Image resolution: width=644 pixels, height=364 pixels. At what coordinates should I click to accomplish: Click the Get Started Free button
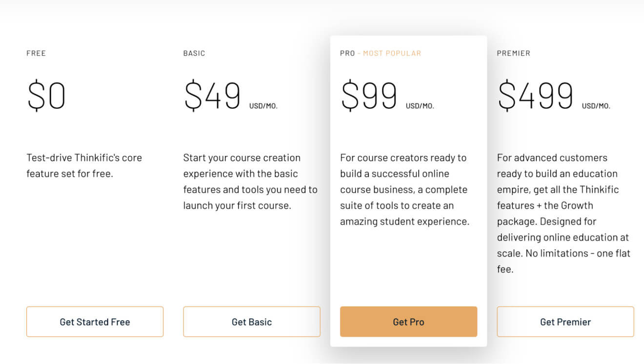tap(95, 322)
